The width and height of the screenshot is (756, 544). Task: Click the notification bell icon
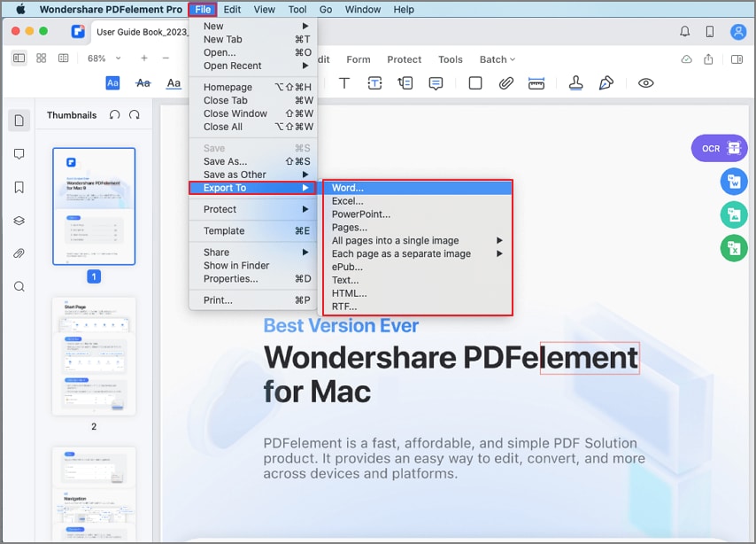coord(684,32)
